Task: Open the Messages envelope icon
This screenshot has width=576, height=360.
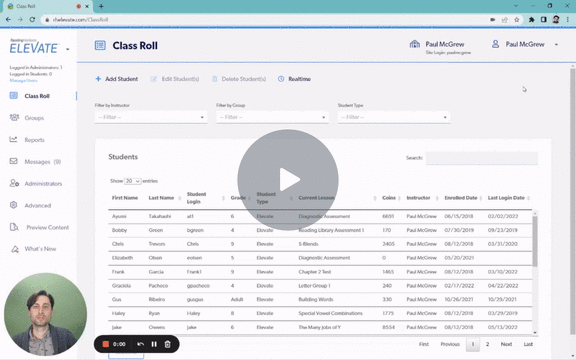Action: pos(14,161)
